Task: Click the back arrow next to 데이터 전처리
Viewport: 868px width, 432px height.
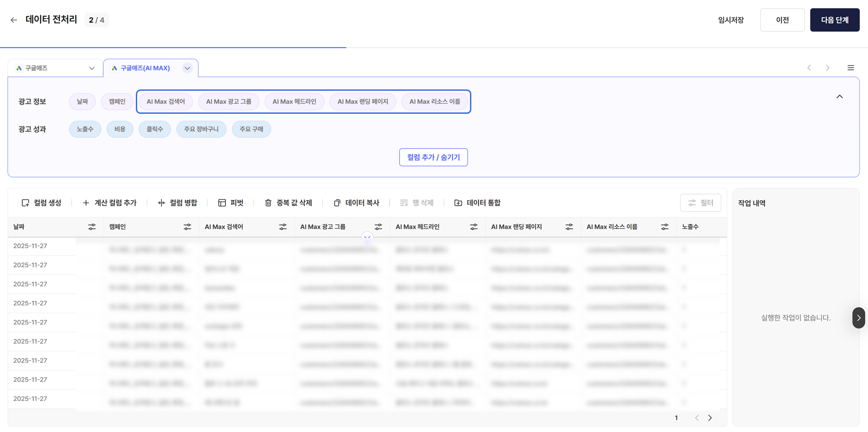Action: tap(14, 20)
